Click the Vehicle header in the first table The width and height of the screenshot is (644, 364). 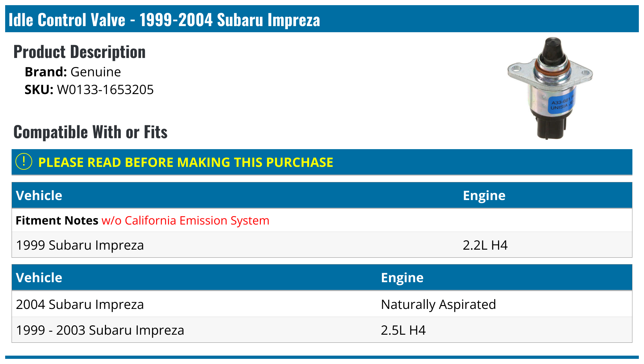pos(39,196)
